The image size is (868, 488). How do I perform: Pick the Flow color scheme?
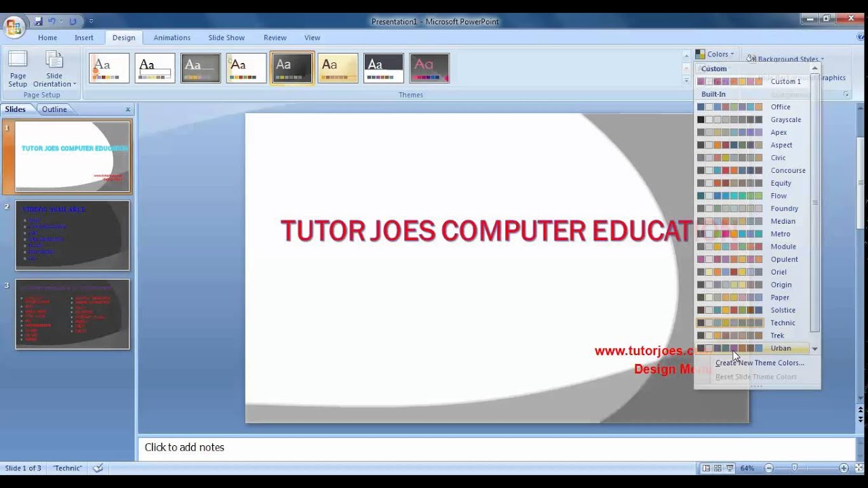tap(753, 196)
